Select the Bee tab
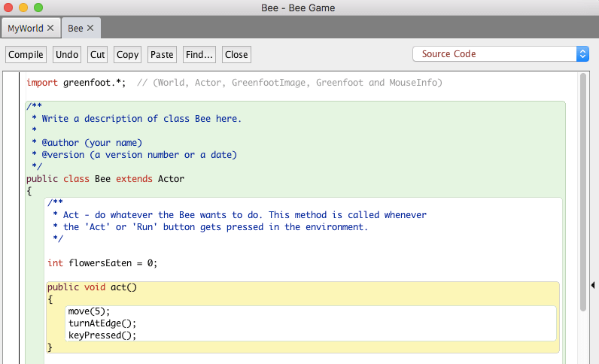Image resolution: width=599 pixels, height=364 pixels. 75,28
